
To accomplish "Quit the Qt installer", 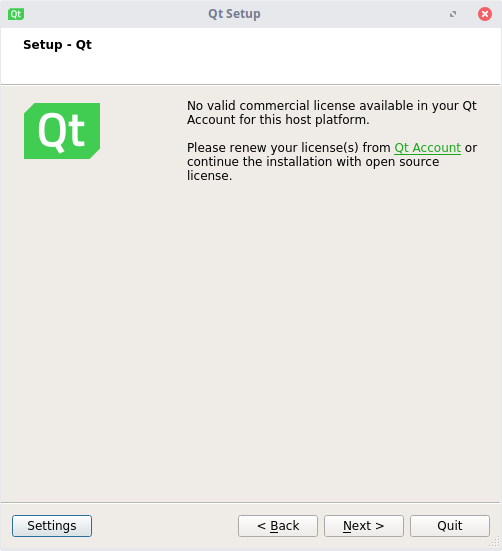I will [x=450, y=526].
